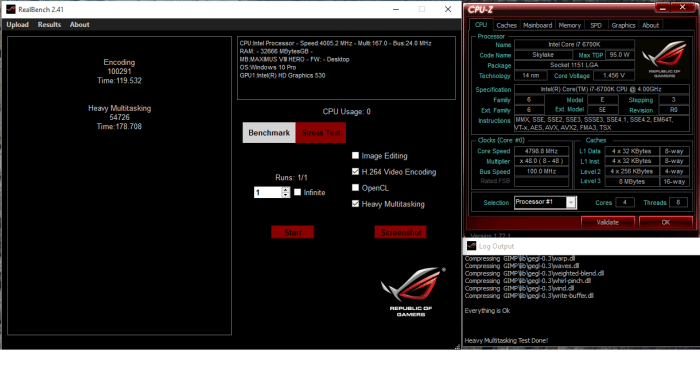
Task: Switch to the SPD tab
Action: 596,25
